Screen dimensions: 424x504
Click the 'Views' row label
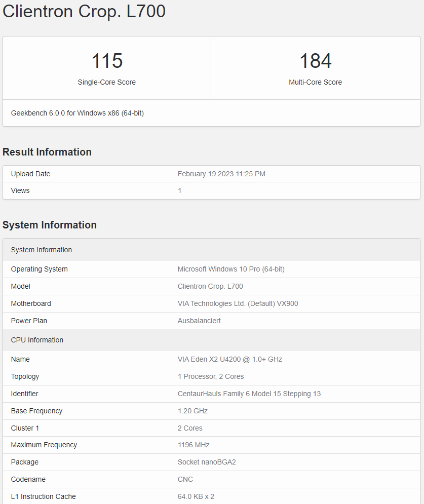[x=20, y=190]
